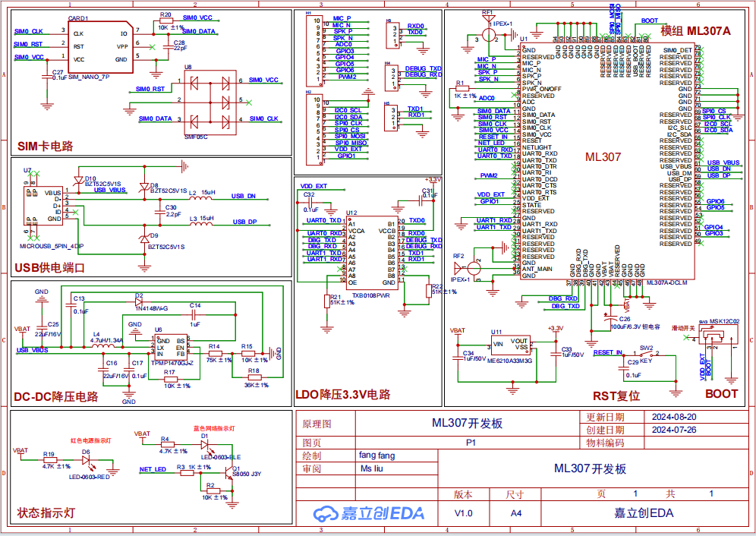
Task: Click capacitor C30 2.2pF symbol
Action: click(x=159, y=211)
